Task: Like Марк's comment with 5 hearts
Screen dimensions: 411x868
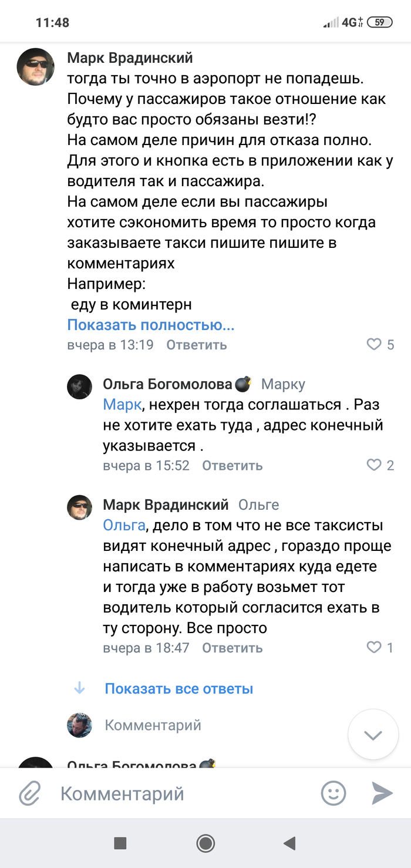Action: click(x=374, y=345)
